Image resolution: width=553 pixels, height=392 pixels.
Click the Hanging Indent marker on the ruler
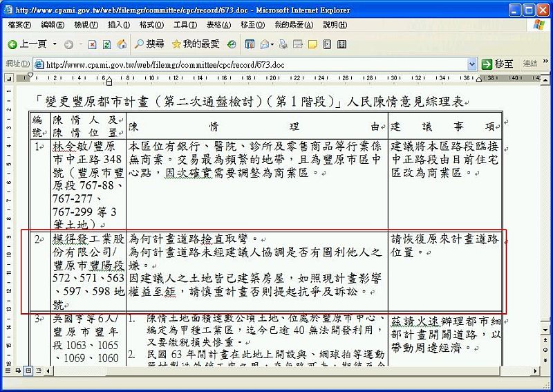109,80
